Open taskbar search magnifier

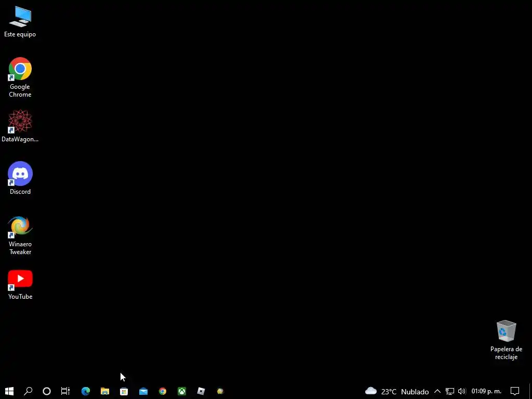pos(28,391)
